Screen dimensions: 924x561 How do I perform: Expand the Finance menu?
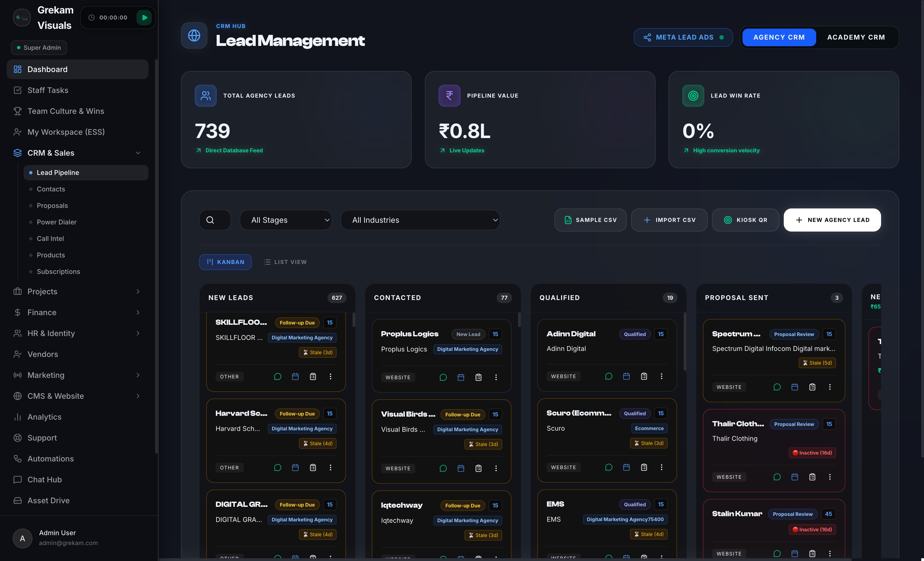(x=77, y=312)
